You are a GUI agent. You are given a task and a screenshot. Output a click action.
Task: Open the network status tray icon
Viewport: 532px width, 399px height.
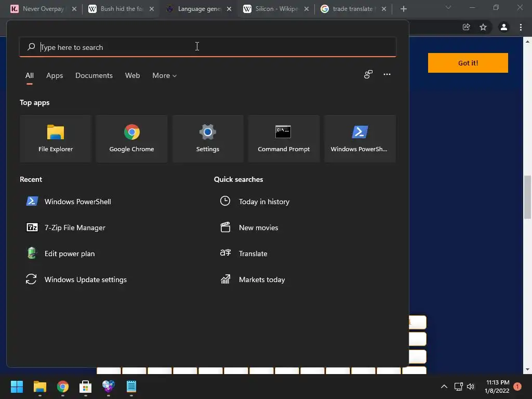click(x=458, y=387)
